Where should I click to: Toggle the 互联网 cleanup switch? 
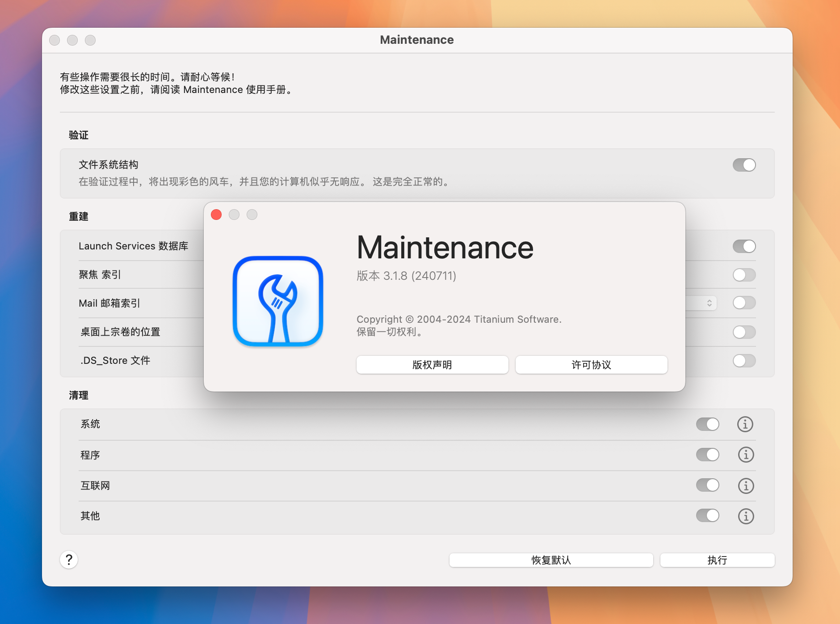click(x=708, y=485)
